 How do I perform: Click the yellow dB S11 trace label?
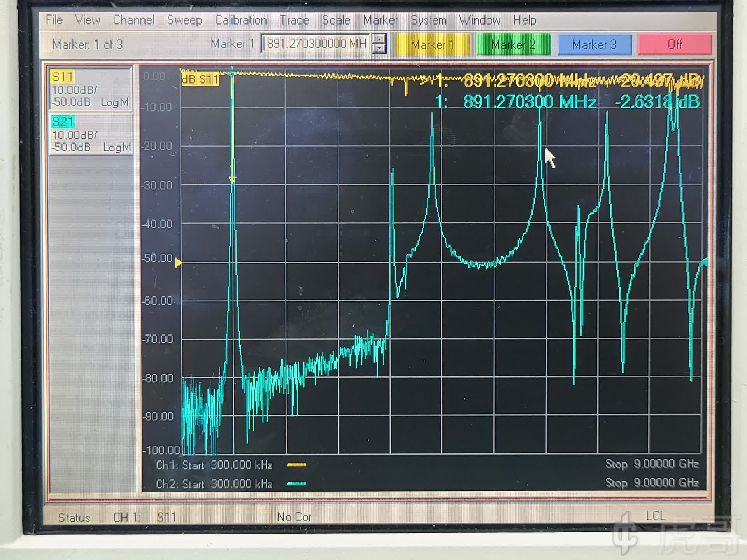(200, 80)
